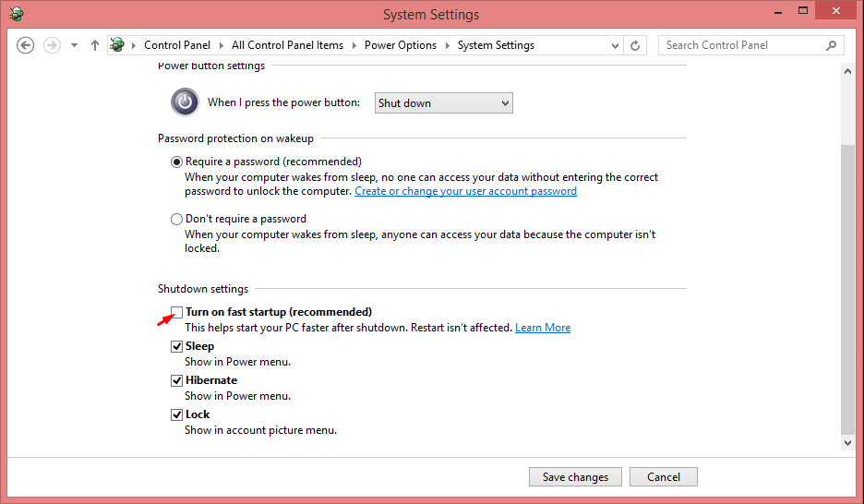Screen dimensions: 864x504
Task: Select Don't require a password option
Action: coord(176,219)
